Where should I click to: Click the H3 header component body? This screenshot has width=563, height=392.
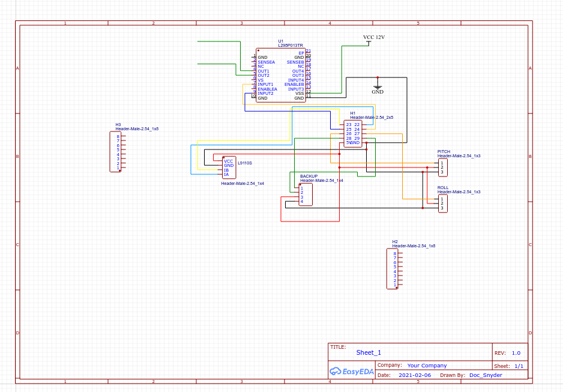(x=115, y=152)
